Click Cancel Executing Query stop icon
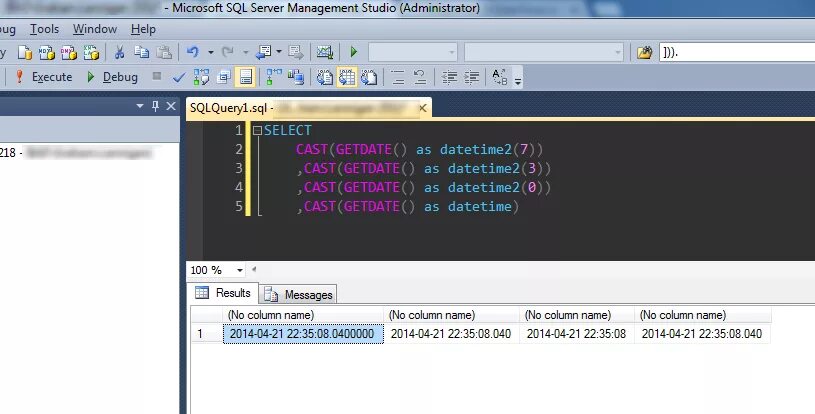The image size is (815, 414). [156, 77]
